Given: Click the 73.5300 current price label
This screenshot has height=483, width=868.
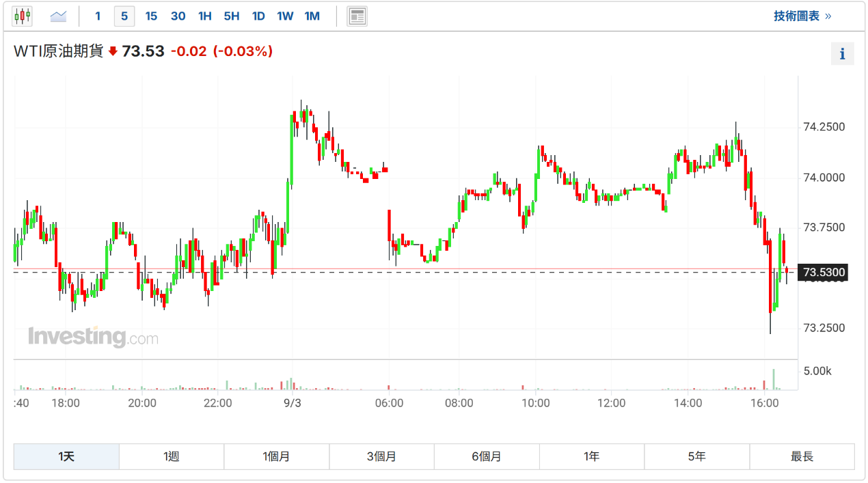Looking at the screenshot, I should [x=824, y=273].
